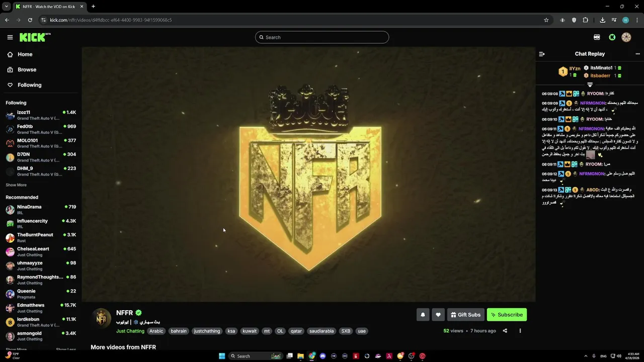Open lordkebun recommended channel
The height and width of the screenshot is (362, 644).
tap(41, 322)
